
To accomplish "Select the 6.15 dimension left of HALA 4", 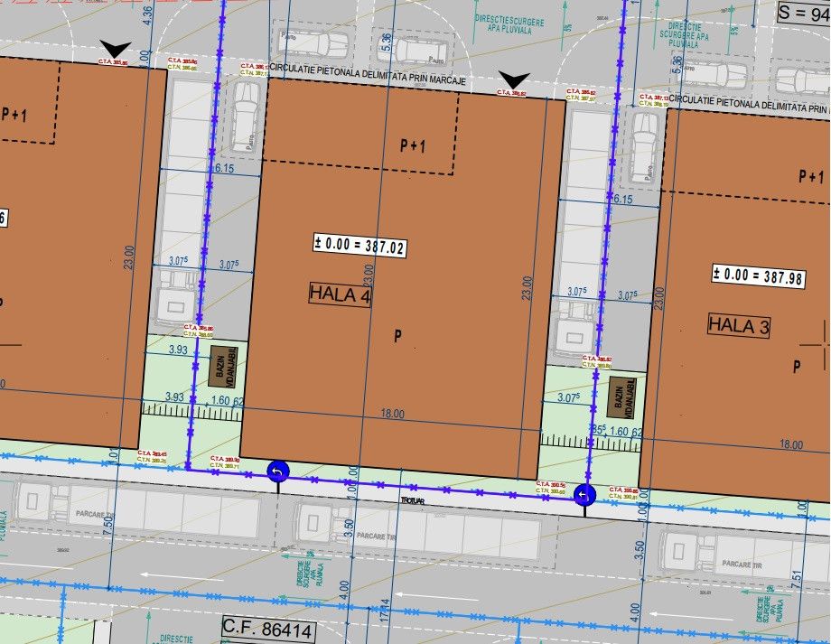I will 224,168.
